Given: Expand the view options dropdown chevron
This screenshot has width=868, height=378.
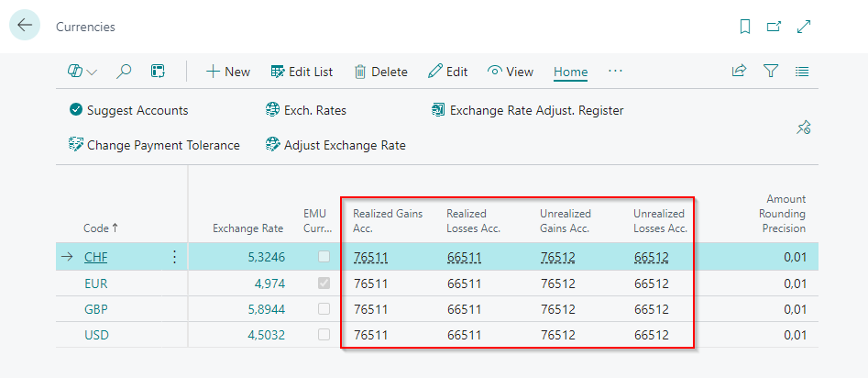Looking at the screenshot, I should click(92, 72).
